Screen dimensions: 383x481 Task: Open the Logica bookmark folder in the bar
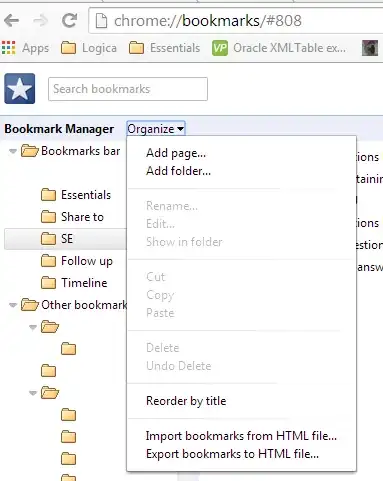pos(89,48)
